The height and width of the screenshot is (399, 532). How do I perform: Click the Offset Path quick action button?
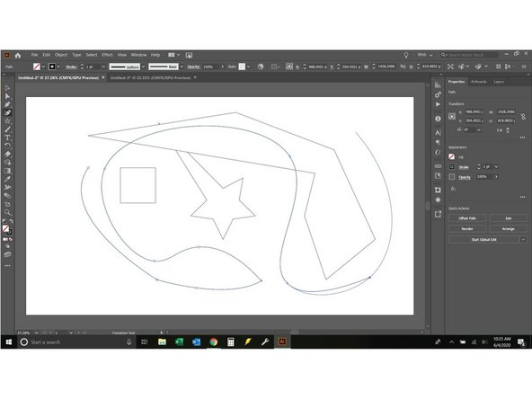point(467,218)
